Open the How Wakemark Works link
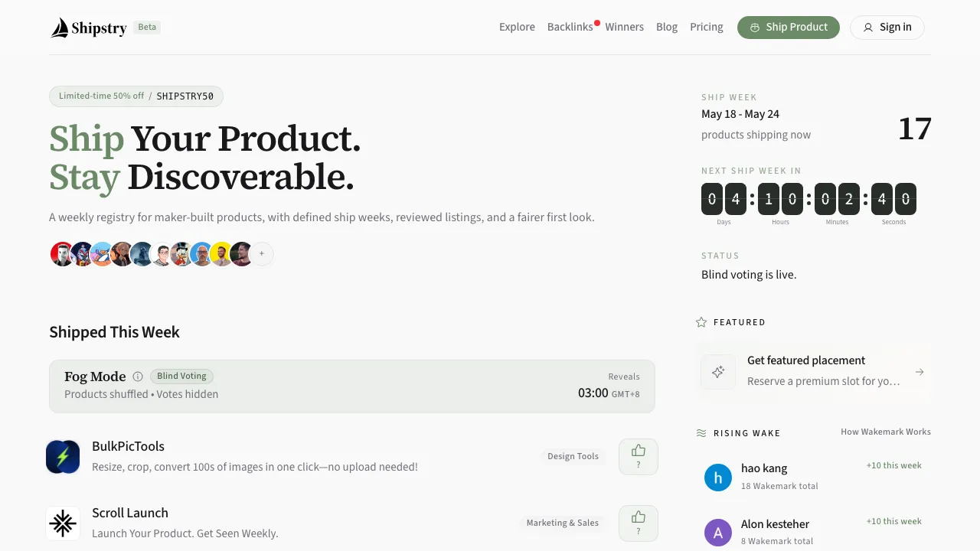 click(886, 432)
